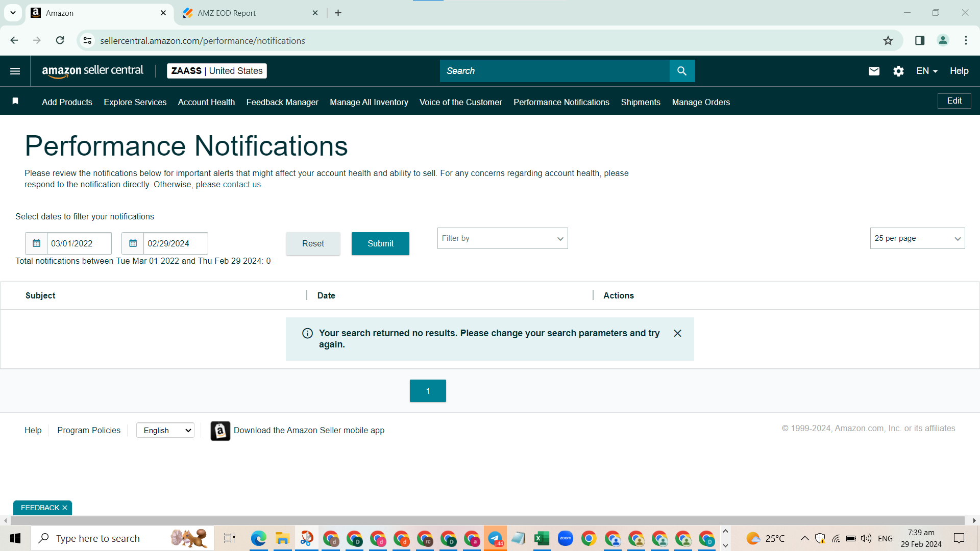Open the Windows Start menu
Screen dimensions: 980x551
[15, 538]
